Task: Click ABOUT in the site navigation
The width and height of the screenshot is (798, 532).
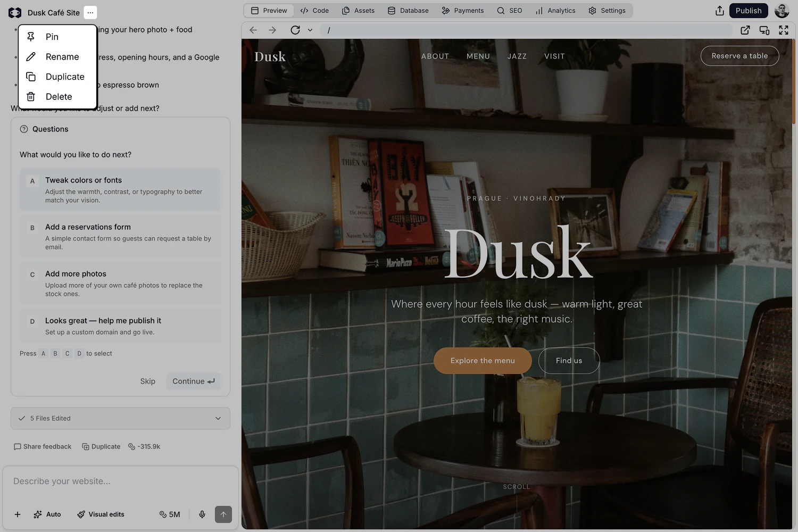Action: point(435,56)
